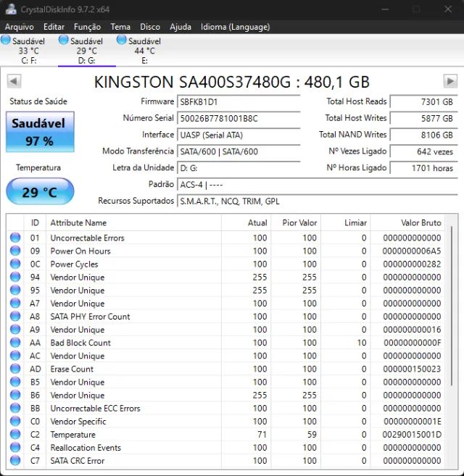Click the Total Host Writes value 5877 GB
Viewport: 464px width, 476px height.
point(423,118)
